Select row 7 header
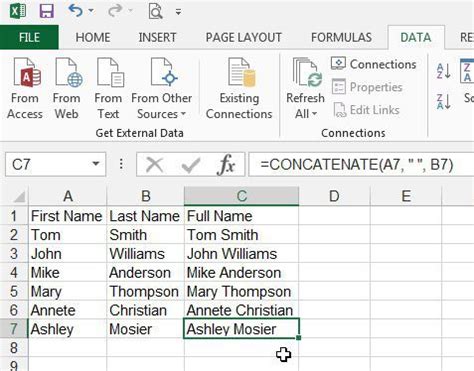The width and height of the screenshot is (474, 371). pos(14,329)
